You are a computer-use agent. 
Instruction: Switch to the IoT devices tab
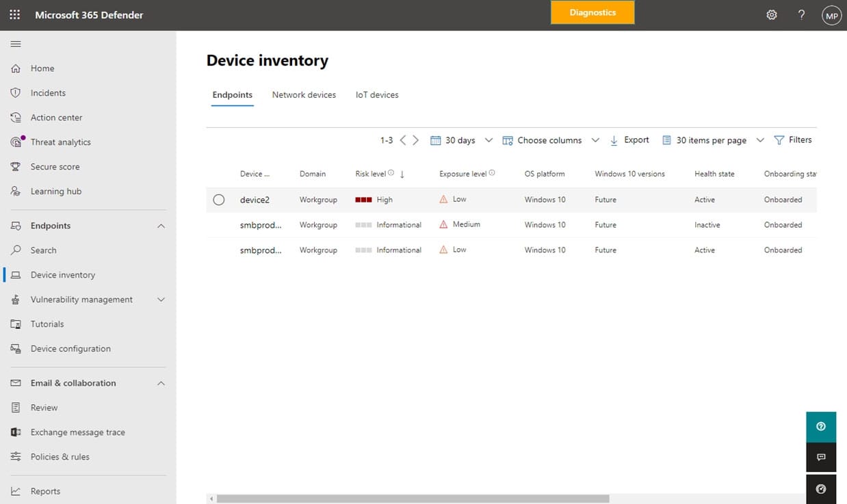pyautogui.click(x=377, y=95)
